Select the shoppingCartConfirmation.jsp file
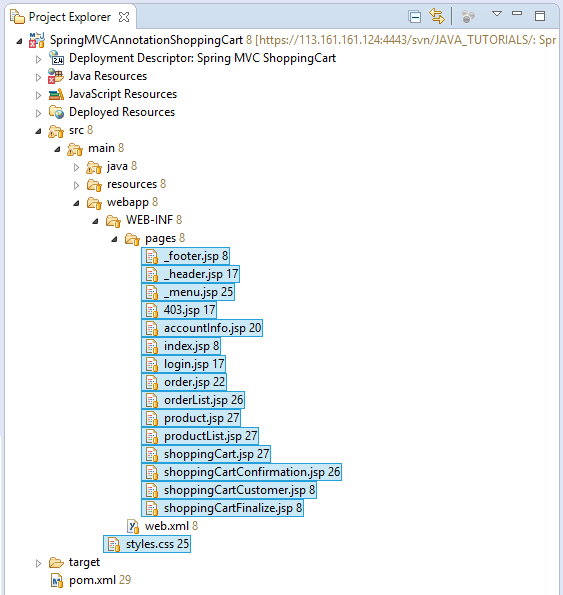Viewport: 563px width, 595px height. point(242,472)
